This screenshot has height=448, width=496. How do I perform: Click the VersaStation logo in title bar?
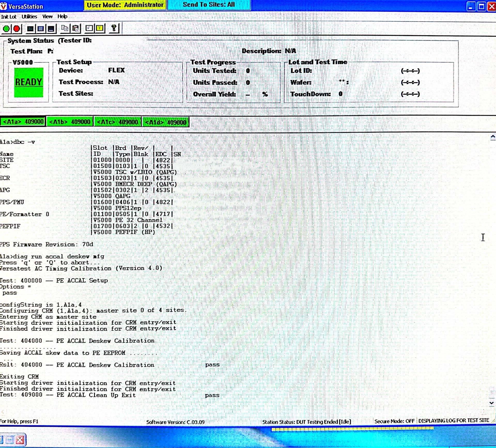(x=3, y=6)
